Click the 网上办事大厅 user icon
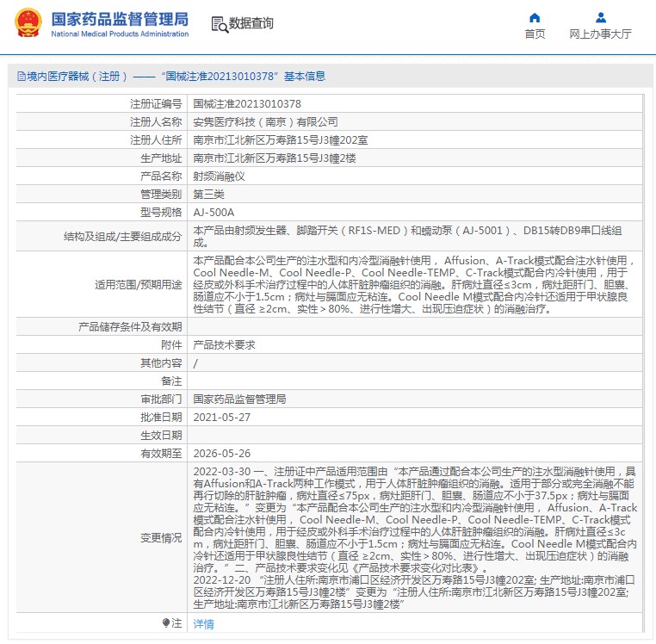 pos(601,17)
